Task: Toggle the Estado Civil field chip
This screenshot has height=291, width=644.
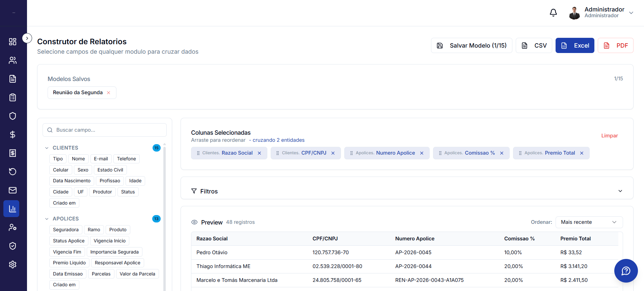Action: [110, 170]
